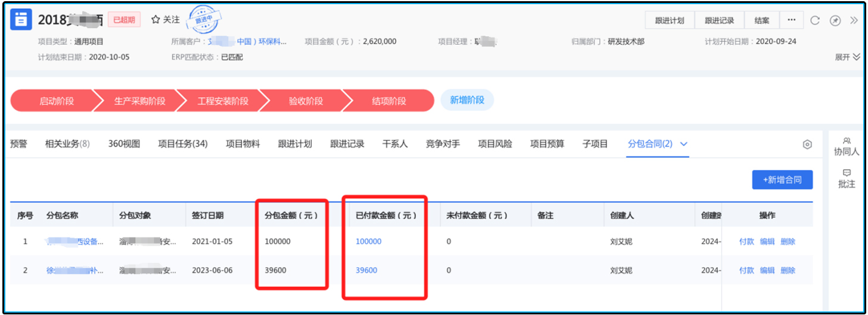Open paid amount link 100000

pos(368,242)
